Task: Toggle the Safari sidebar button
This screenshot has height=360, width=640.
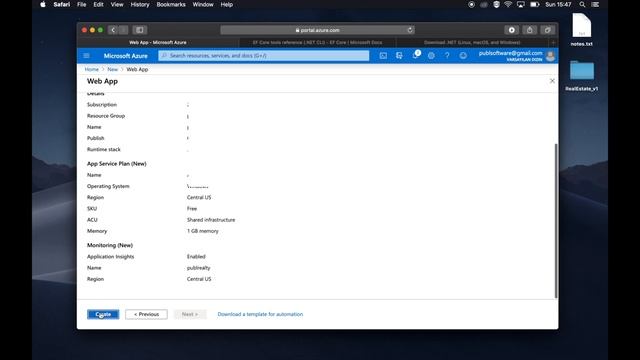Action: 140,30
